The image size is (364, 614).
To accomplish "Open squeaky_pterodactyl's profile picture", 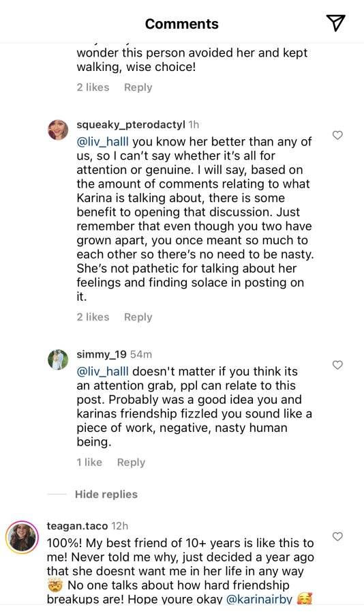I will point(58,130).
